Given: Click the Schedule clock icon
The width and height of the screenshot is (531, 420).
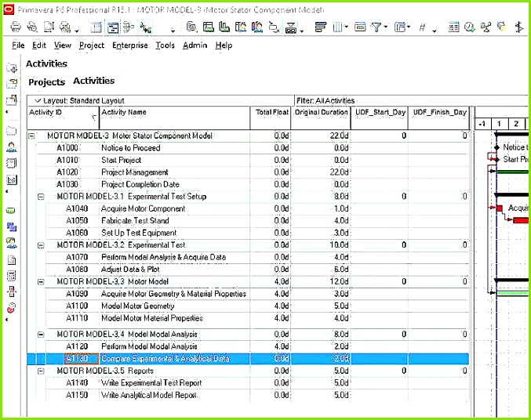Looking at the screenshot, I should pyautogui.click(x=469, y=27).
